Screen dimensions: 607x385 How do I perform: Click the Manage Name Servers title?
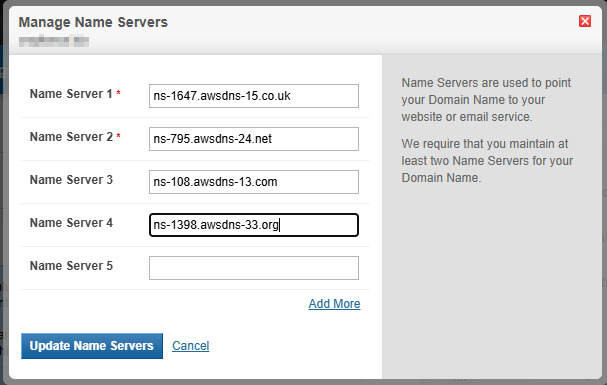coord(93,22)
